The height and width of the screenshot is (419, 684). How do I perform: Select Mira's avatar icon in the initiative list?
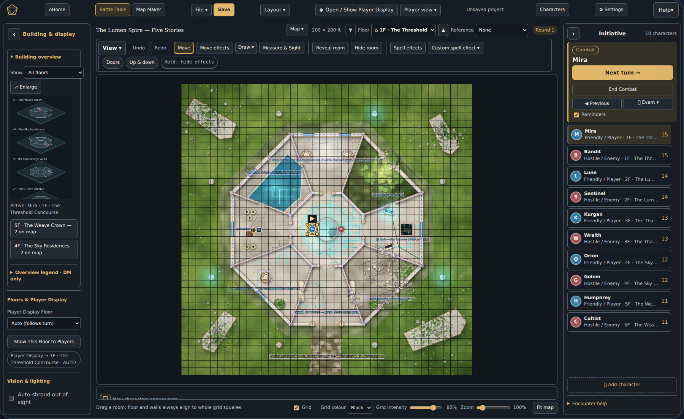tap(576, 134)
